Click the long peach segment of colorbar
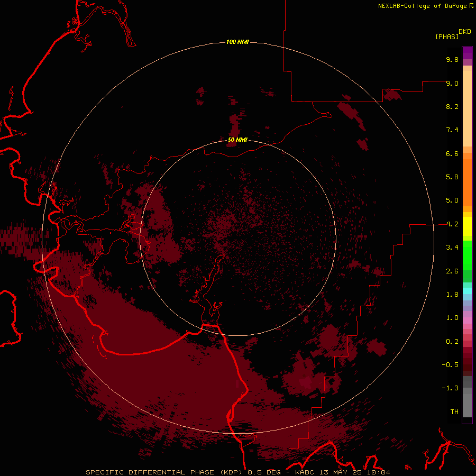476x476 pixels. click(467, 108)
